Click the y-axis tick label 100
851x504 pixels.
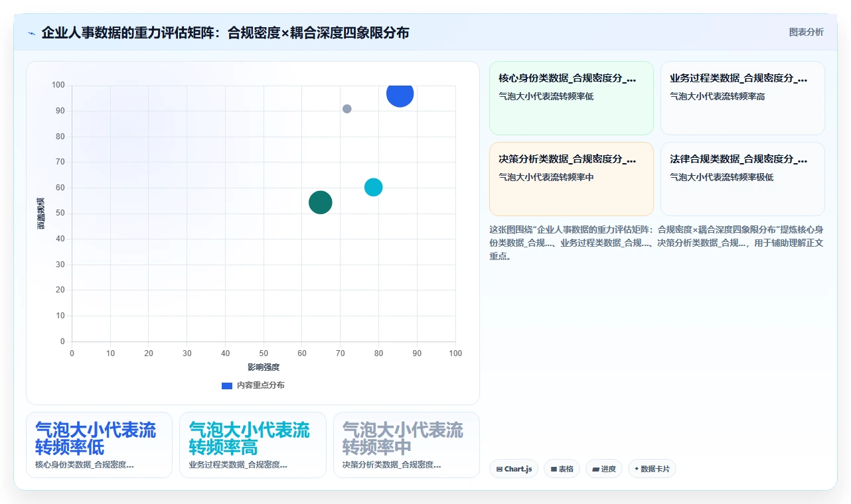click(x=58, y=85)
